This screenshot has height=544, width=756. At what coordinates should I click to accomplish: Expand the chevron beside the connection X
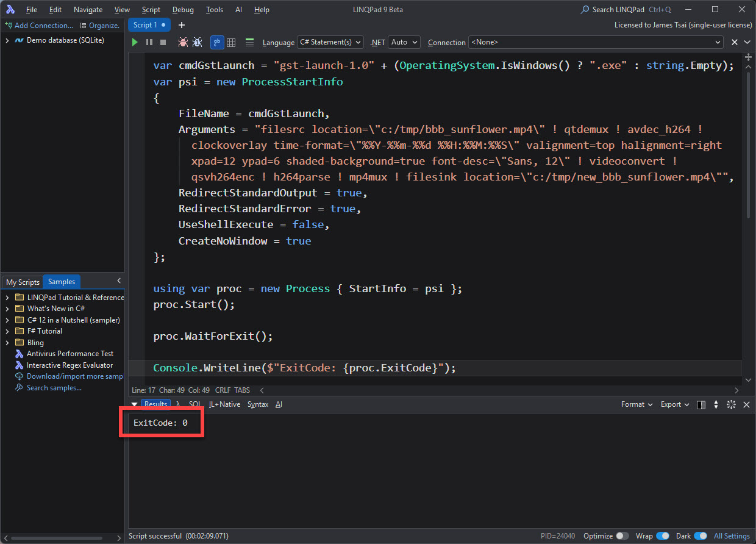point(746,42)
